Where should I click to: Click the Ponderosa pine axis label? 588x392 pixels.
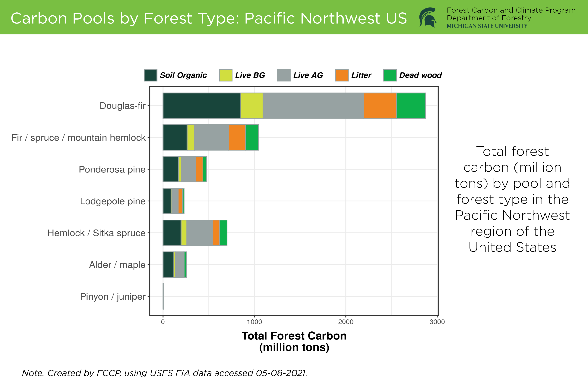(112, 169)
